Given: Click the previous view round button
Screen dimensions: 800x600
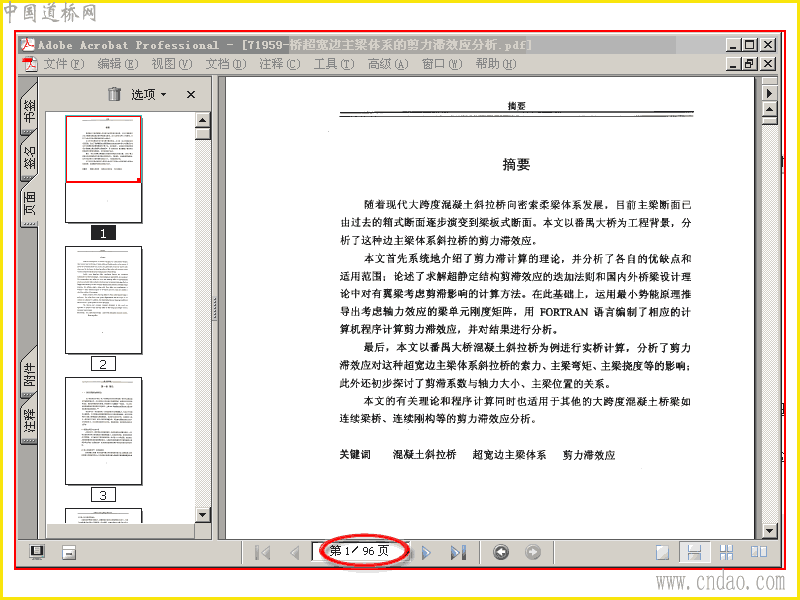Looking at the screenshot, I should click(x=501, y=552).
